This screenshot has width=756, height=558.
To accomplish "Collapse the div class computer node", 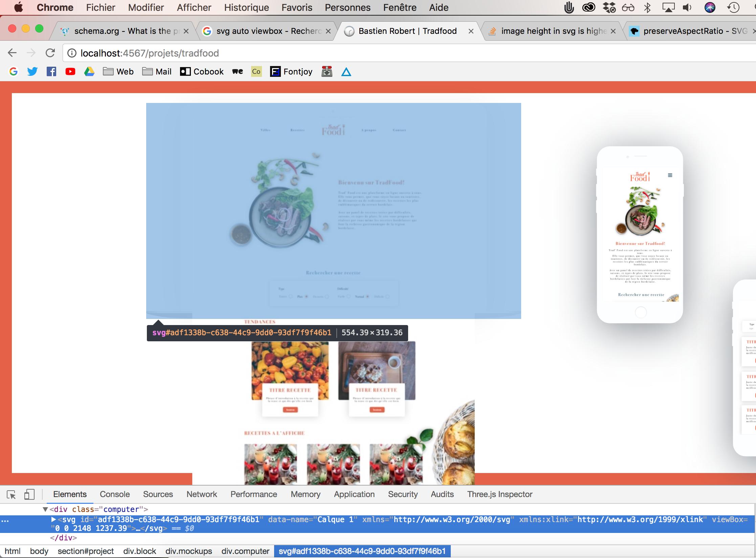I will coord(45,509).
